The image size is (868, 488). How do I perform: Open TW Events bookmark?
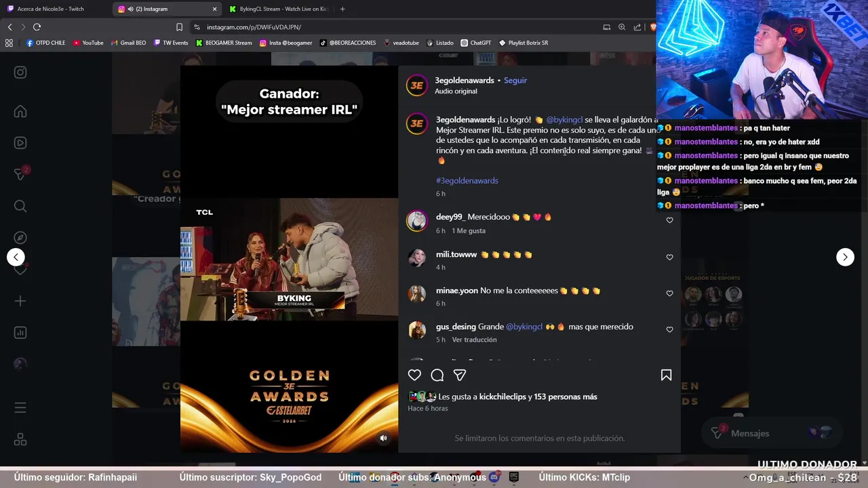(x=171, y=43)
